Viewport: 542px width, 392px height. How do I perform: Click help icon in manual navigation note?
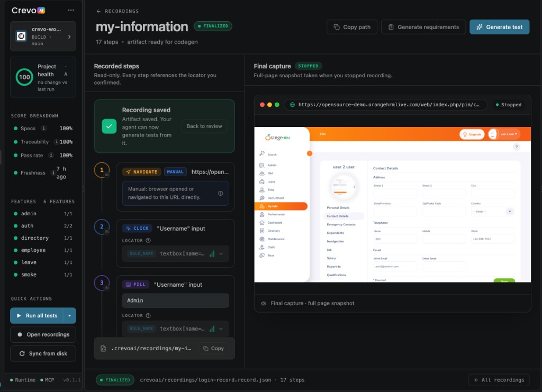pos(221,193)
